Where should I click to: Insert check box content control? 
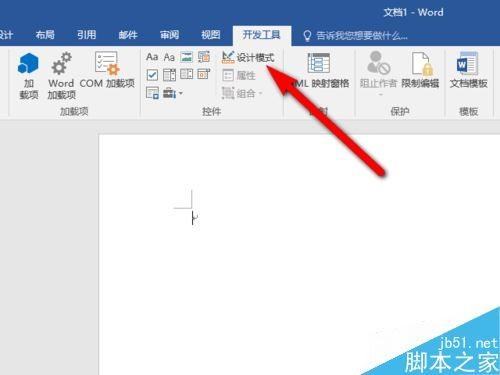(x=152, y=75)
